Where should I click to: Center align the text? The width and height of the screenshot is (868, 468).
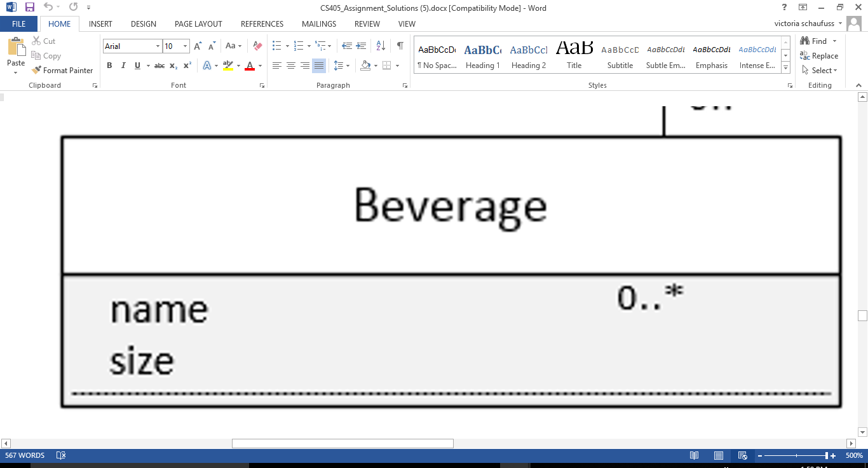coord(291,65)
